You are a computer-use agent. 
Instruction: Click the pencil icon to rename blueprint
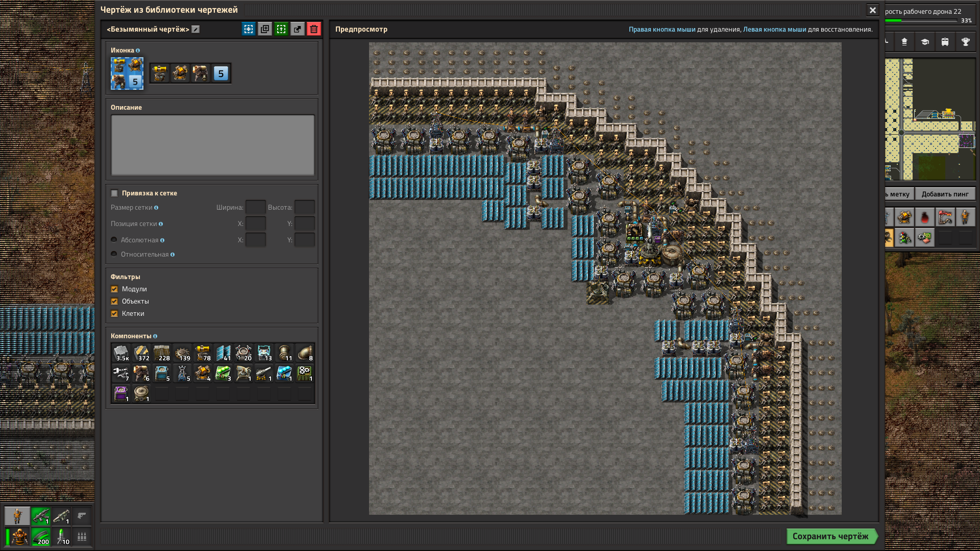point(195,30)
